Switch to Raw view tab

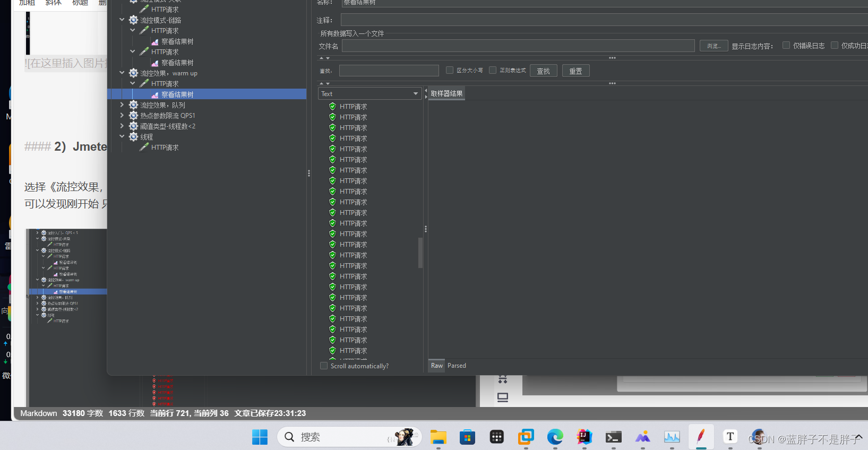pos(437,366)
